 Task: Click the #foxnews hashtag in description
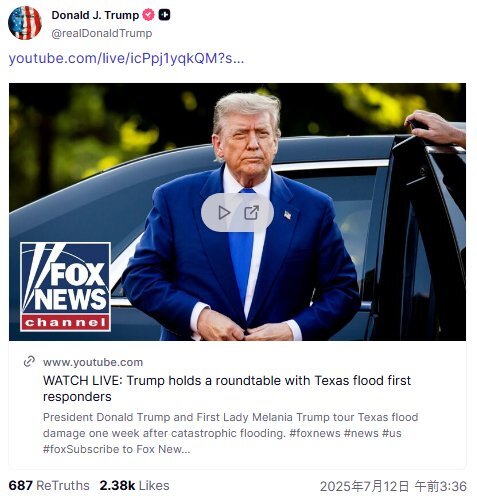[315, 433]
